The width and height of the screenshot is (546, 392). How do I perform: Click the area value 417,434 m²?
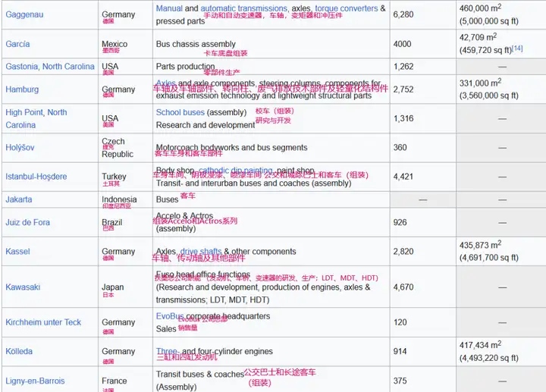480,345
